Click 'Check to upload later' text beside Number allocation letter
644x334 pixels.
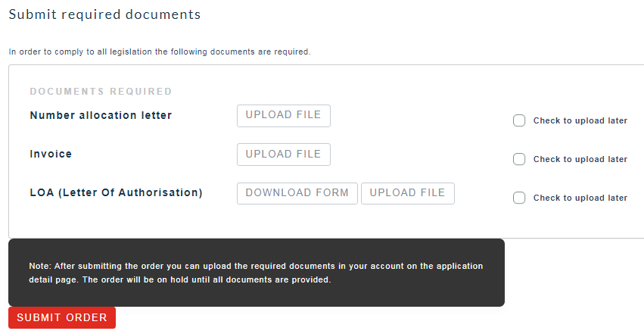pos(580,120)
